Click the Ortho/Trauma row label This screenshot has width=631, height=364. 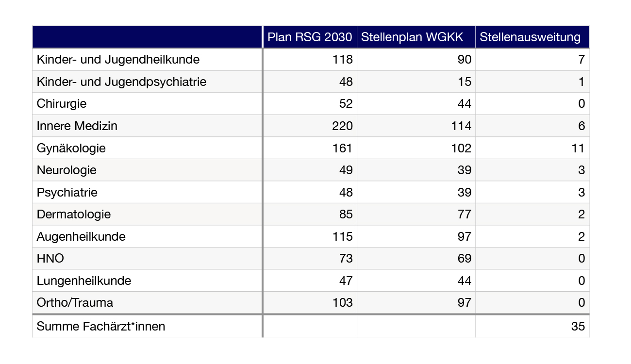(x=75, y=303)
